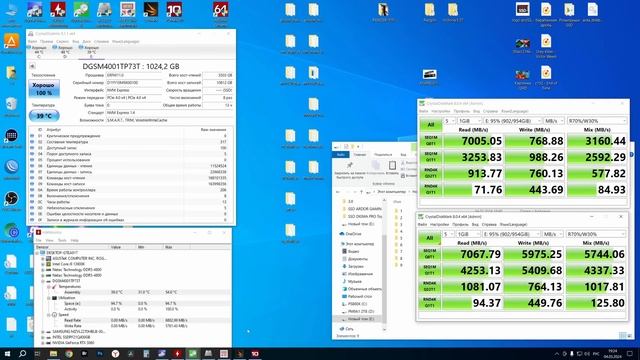The width and height of the screenshot is (640, 360).
Task: Click the Up arrow in Explorer navigation bar
Action: click(362, 192)
